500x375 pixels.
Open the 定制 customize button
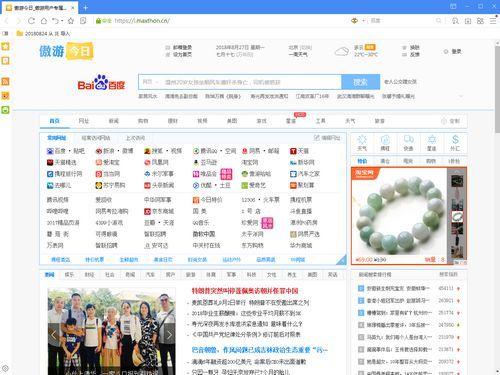tap(451, 121)
